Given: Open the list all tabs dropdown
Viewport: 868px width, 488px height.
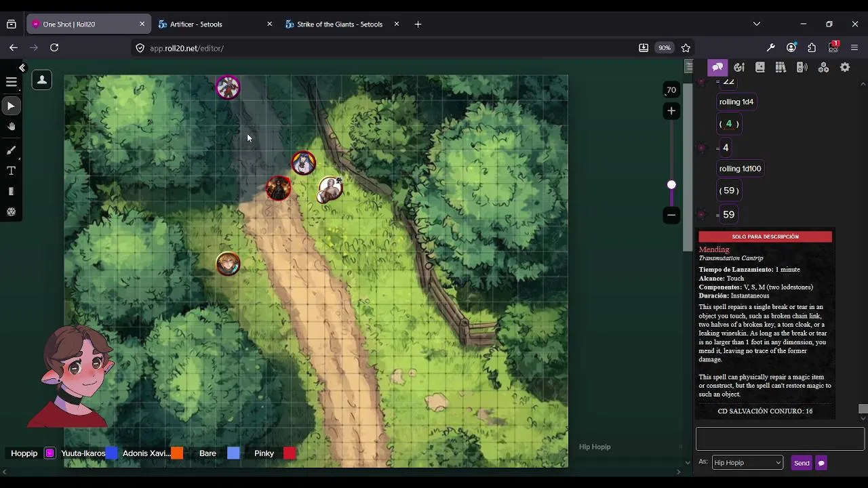Looking at the screenshot, I should (x=757, y=24).
